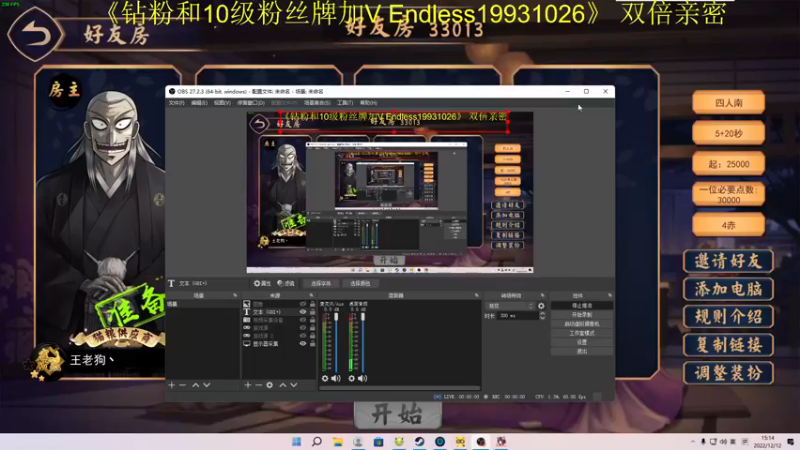Screen dimensions: 800x450
Task: Add a new source with the plus icon
Action: [247, 385]
